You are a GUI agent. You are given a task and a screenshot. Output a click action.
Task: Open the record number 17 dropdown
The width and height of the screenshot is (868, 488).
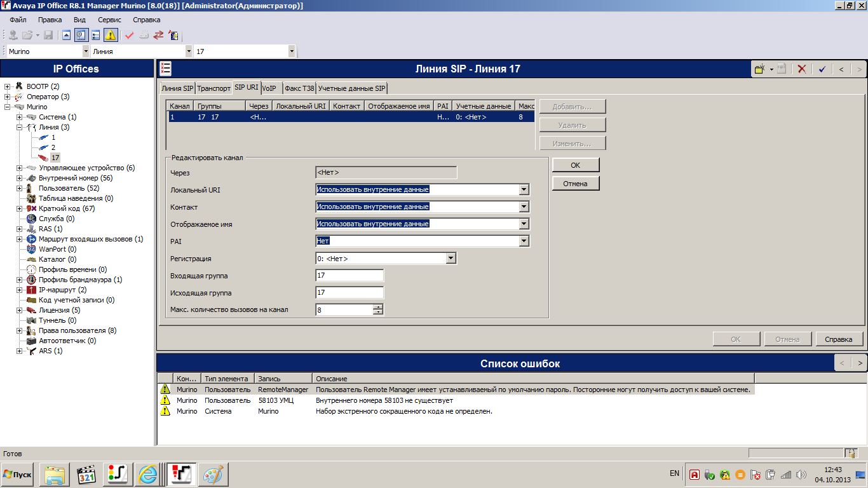[292, 51]
